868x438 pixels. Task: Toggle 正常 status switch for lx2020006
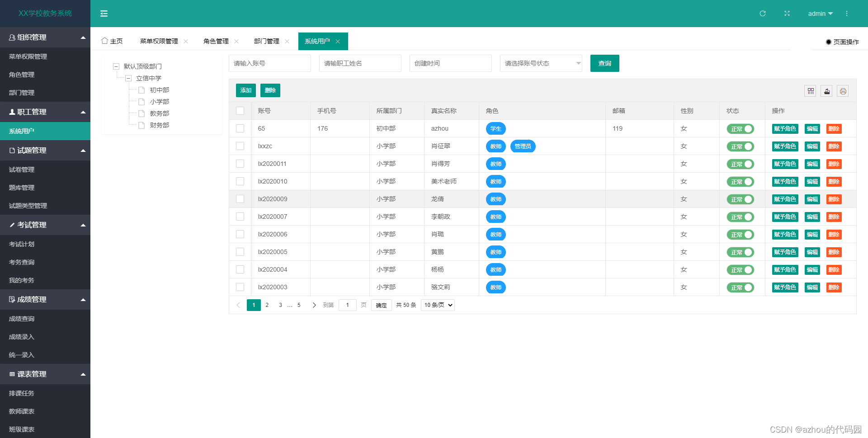click(741, 235)
